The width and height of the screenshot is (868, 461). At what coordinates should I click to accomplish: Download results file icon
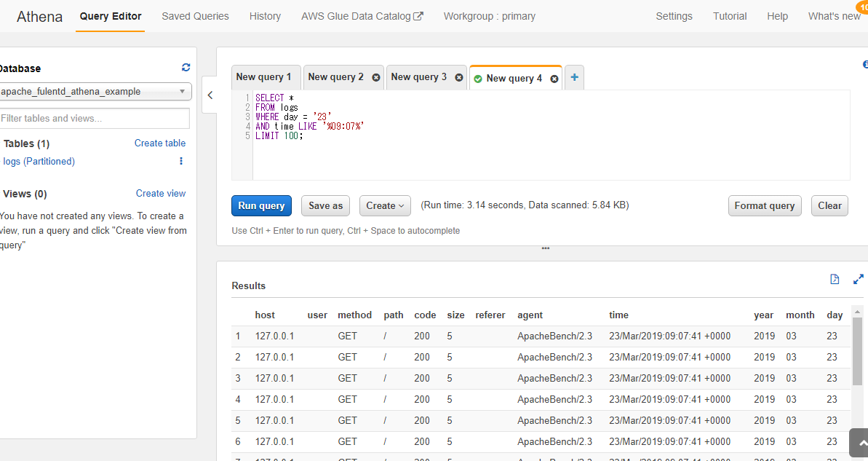835,279
